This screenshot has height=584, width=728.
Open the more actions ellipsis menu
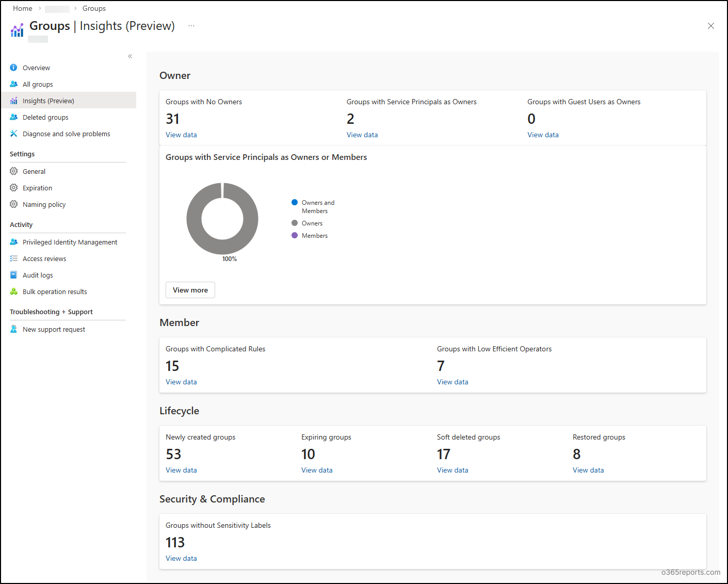[191, 25]
